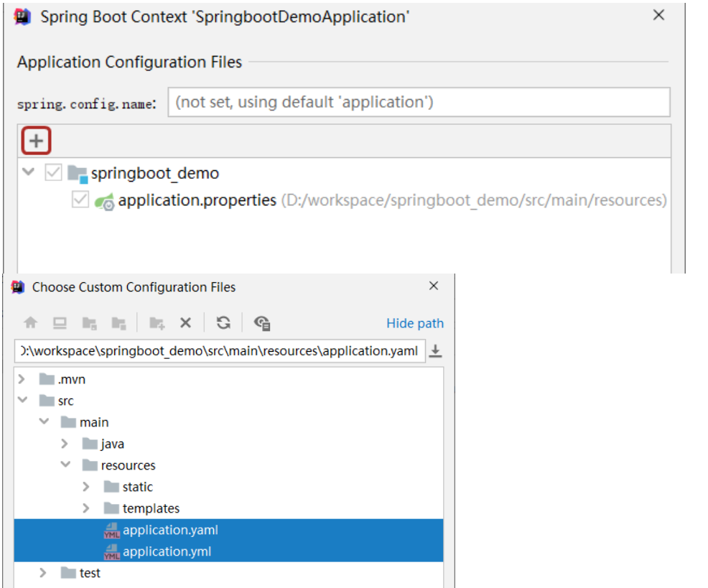Collapse the resources folder
Screen dimensions: 708x588
[x=65, y=465]
